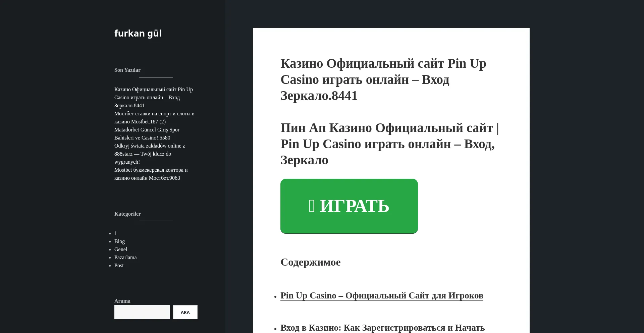Open Mostbet букмекерская контора post link

click(151, 174)
